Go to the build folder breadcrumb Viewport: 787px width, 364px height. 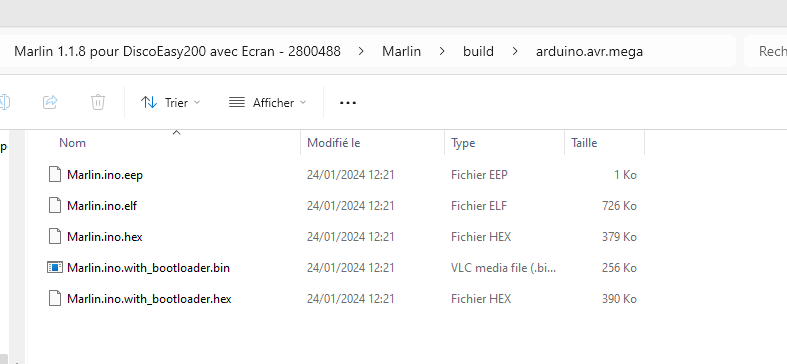coord(478,51)
